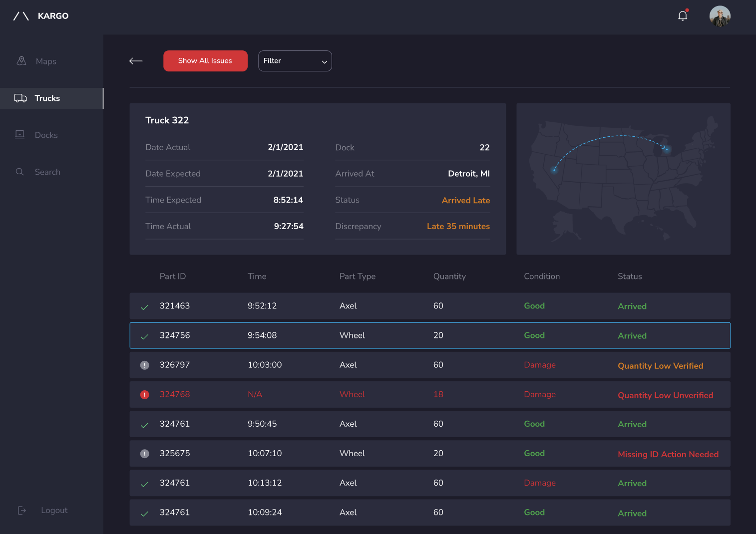This screenshot has width=756, height=534.
Task: Toggle the checkmark for part 324756
Action: coord(144,336)
